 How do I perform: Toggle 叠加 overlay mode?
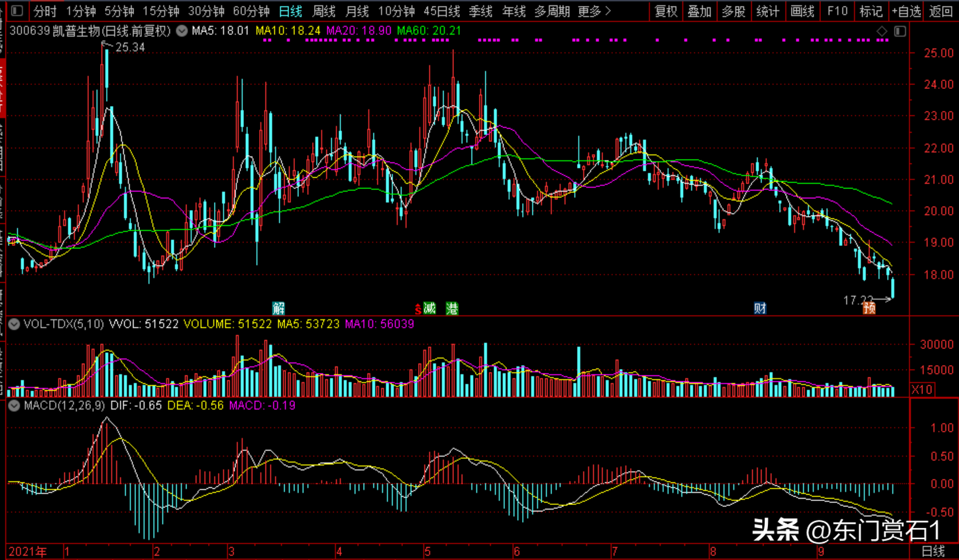point(699,11)
